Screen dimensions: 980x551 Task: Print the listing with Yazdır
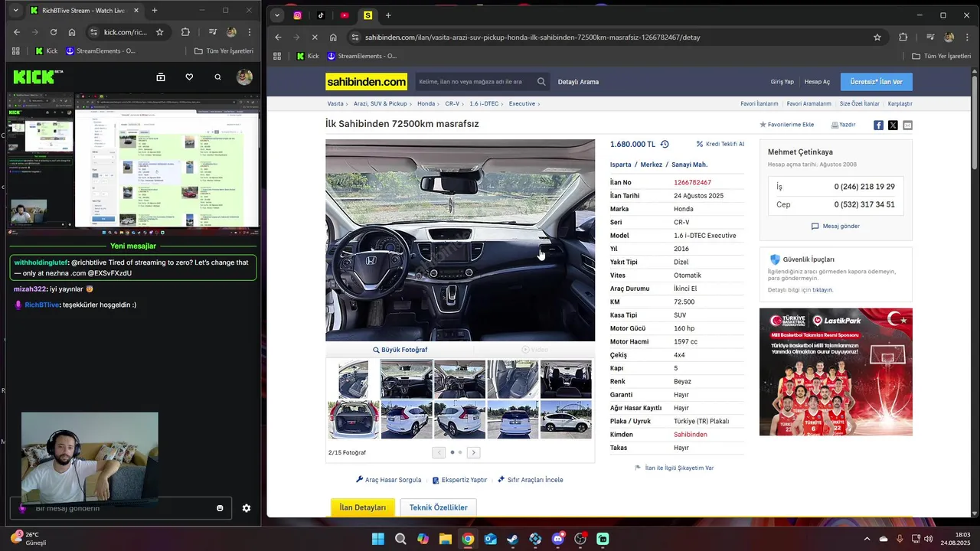[x=843, y=125]
